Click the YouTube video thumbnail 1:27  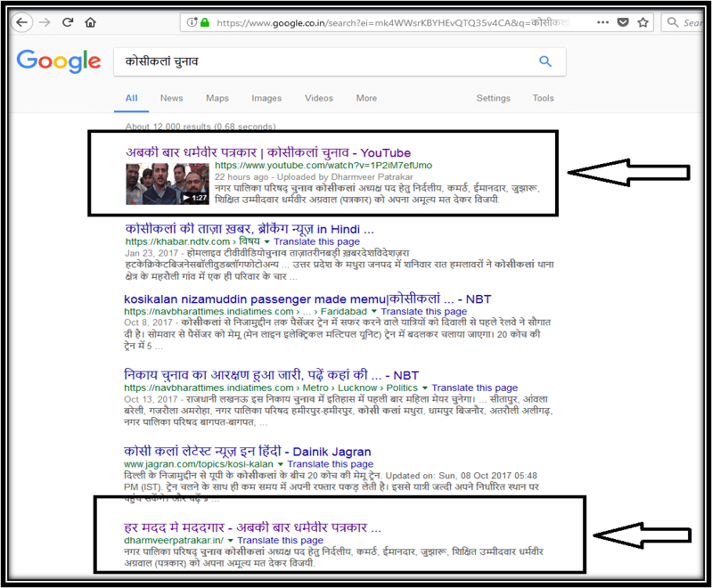pyautogui.click(x=168, y=184)
